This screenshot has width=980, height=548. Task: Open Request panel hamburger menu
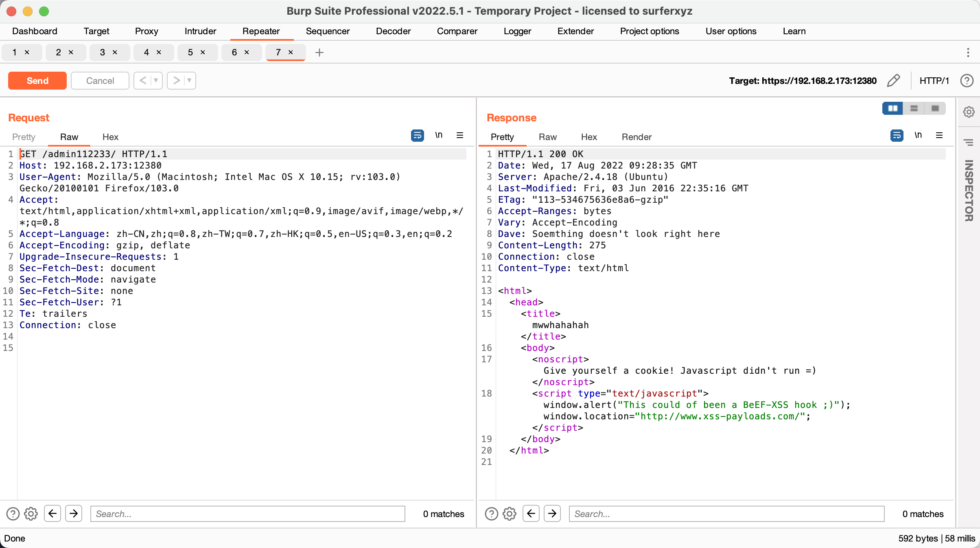460,135
